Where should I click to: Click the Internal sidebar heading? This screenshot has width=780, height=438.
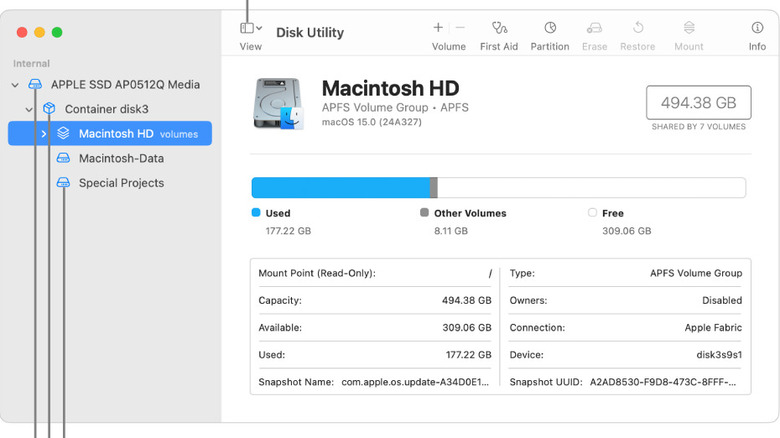coord(31,63)
